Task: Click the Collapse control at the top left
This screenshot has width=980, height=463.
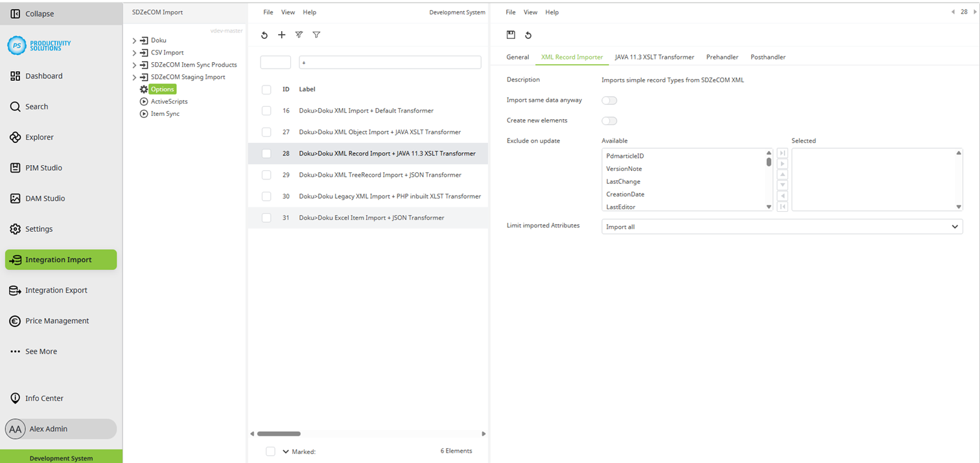Action: click(x=33, y=13)
